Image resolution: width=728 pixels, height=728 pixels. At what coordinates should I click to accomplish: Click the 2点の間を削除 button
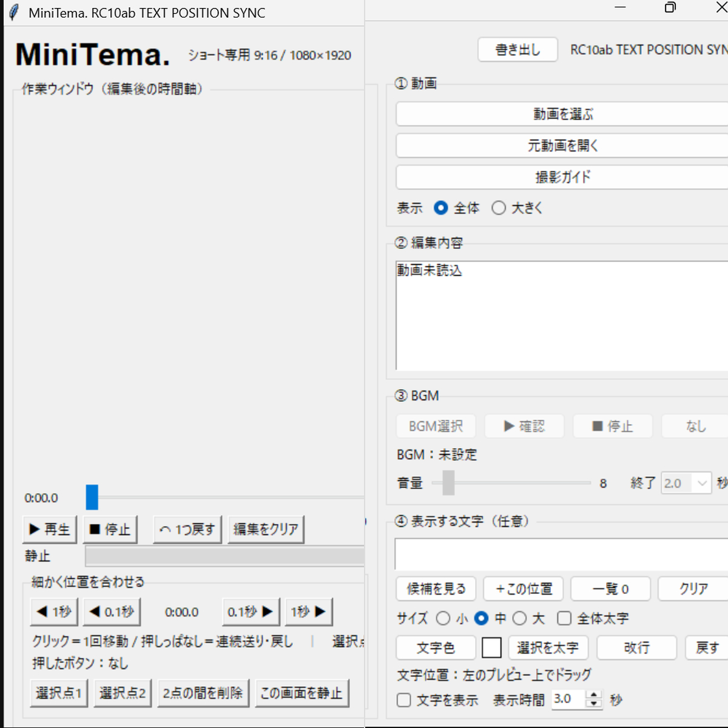(203, 693)
